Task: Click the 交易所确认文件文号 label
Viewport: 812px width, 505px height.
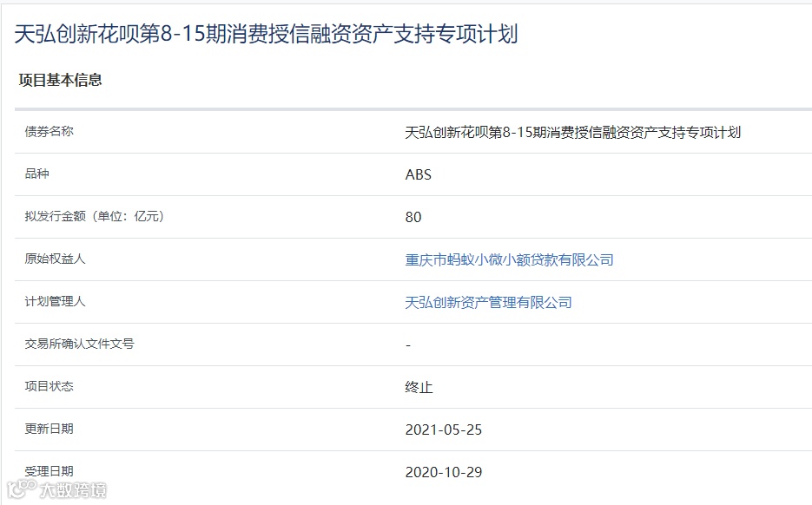Action: coord(79,344)
